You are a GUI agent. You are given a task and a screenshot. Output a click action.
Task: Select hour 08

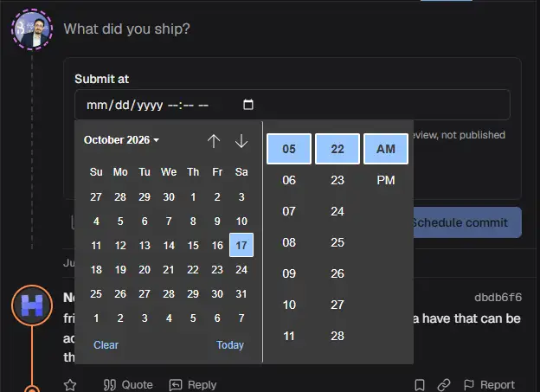(x=289, y=242)
